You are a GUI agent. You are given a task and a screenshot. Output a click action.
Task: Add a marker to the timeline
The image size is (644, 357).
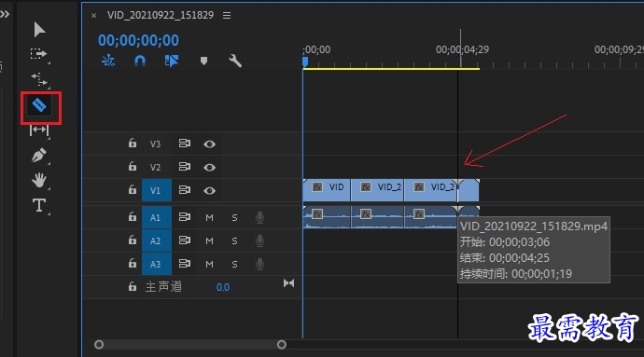click(x=203, y=62)
